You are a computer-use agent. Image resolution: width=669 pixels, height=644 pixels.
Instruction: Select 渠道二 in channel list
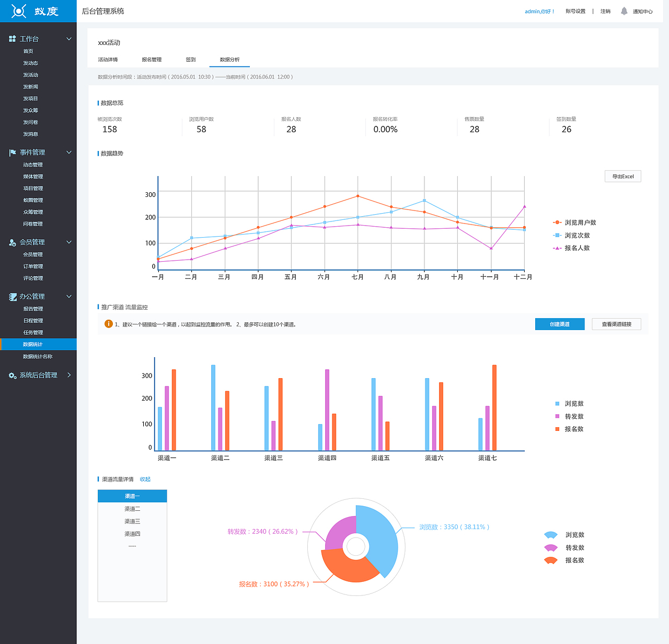(x=132, y=509)
